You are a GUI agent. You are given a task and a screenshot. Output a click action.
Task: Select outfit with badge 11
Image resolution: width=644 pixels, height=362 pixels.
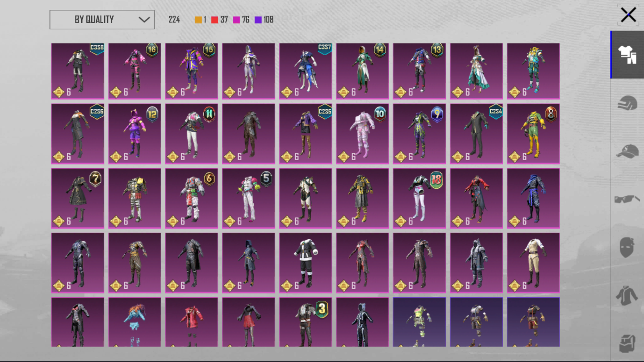[192, 134]
